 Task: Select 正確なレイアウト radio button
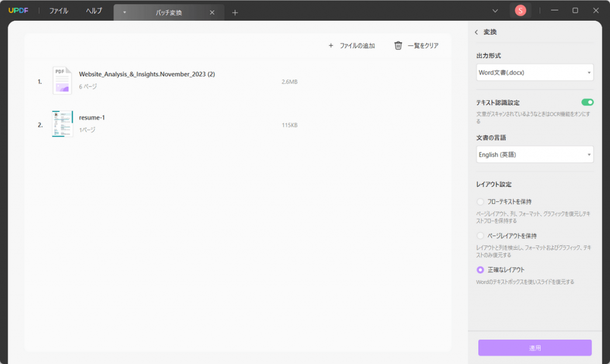coord(480,269)
